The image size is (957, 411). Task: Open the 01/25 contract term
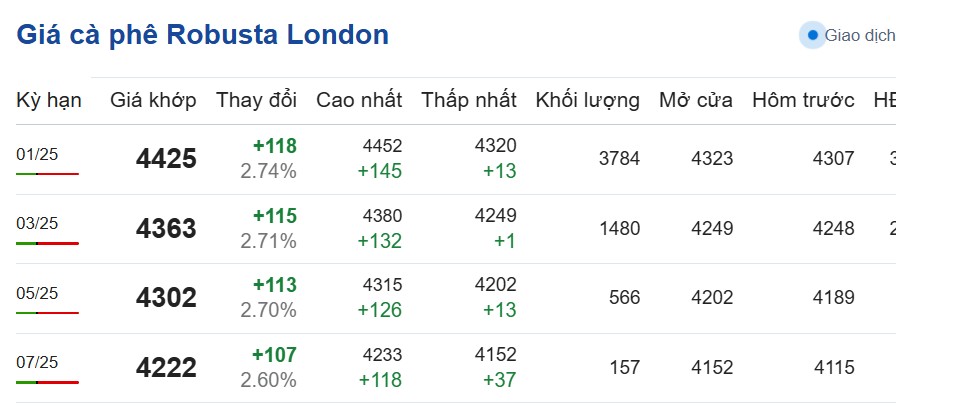(x=37, y=154)
